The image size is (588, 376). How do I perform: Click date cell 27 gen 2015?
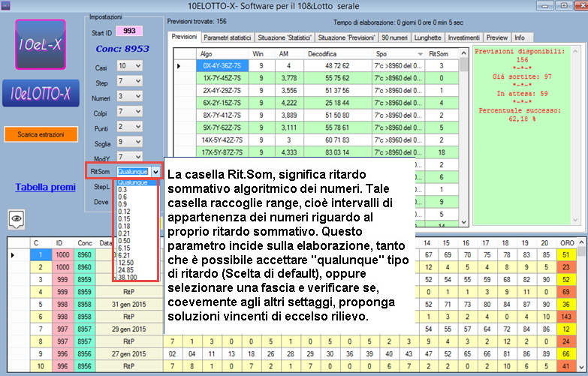tap(129, 354)
